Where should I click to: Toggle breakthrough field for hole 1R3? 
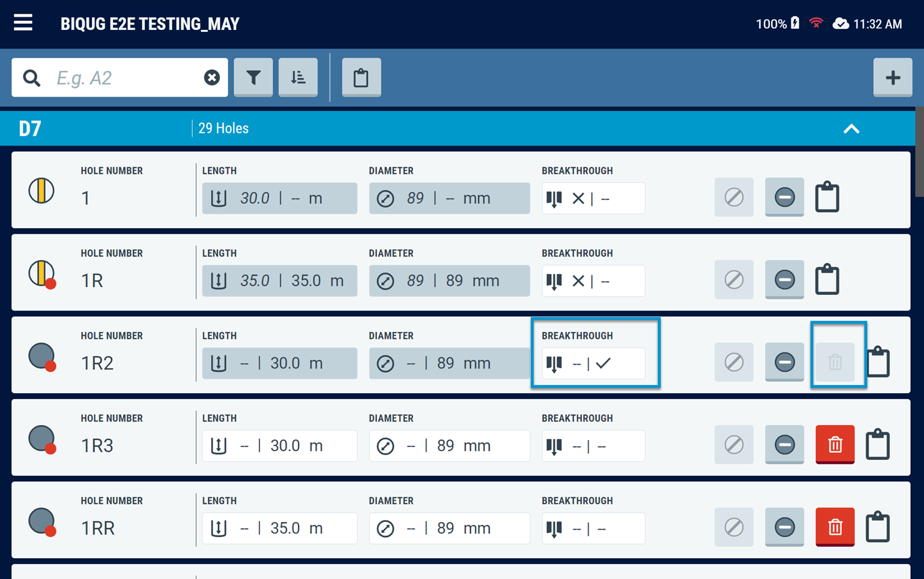click(x=593, y=446)
